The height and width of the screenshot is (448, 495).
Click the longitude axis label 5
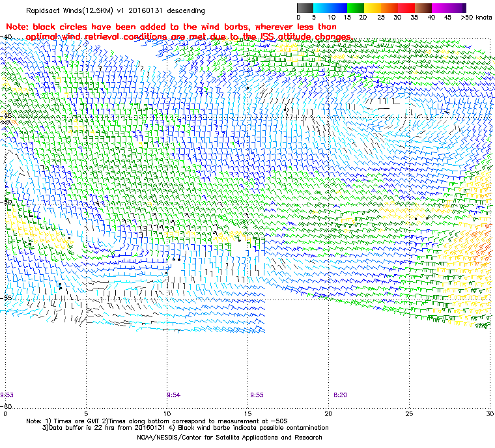(86, 413)
